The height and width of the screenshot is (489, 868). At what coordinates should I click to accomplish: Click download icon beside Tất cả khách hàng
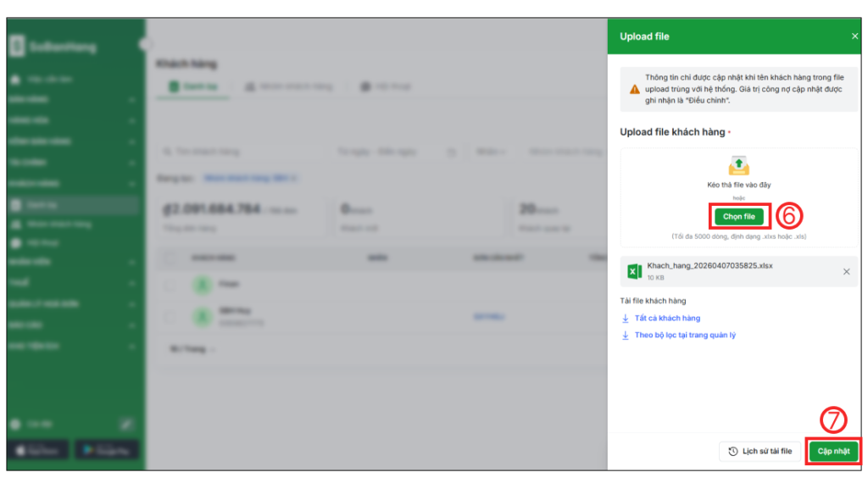626,319
